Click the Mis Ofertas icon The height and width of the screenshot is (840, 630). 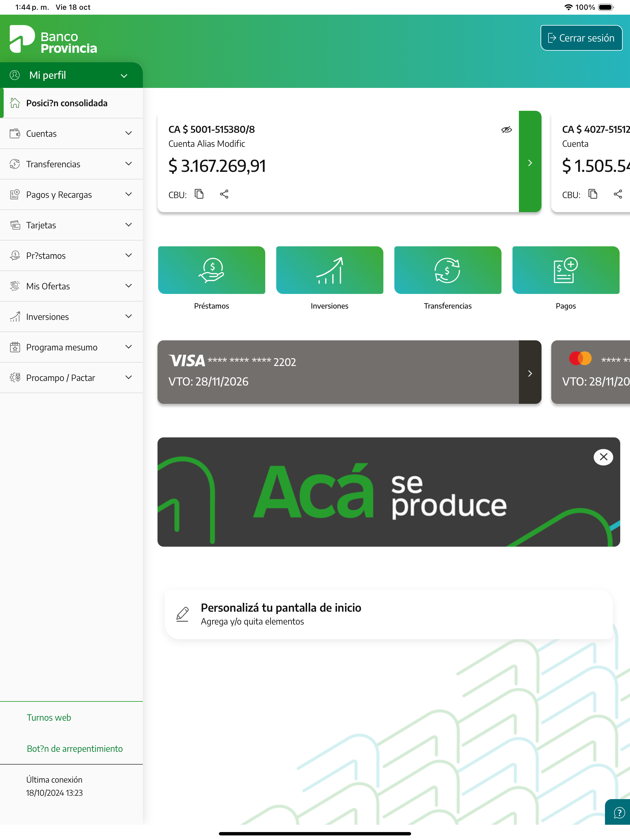tap(15, 286)
